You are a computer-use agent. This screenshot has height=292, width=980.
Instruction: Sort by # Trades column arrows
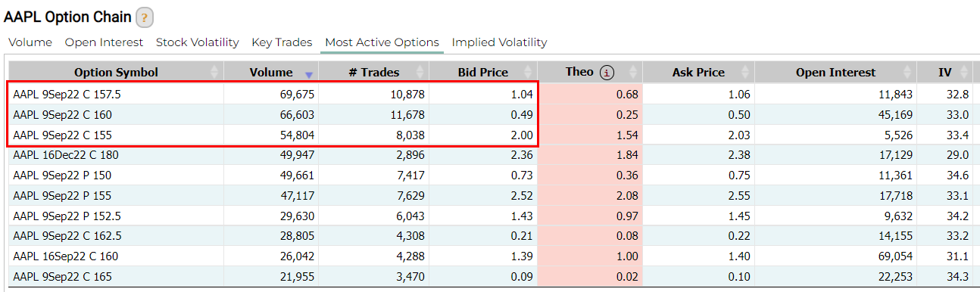(418, 73)
